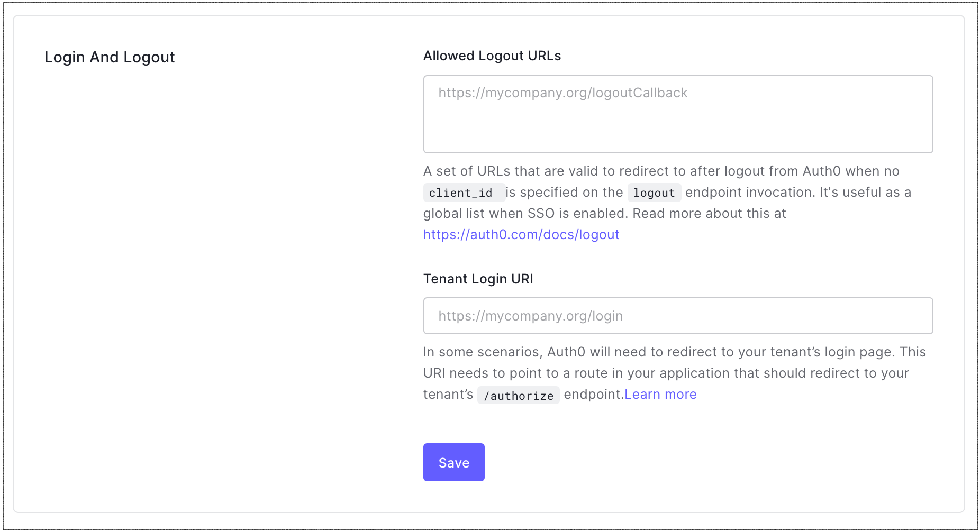Click the mycompany.org/logoutCallback placeholder text
The height and width of the screenshot is (531, 980).
pyautogui.click(x=563, y=93)
